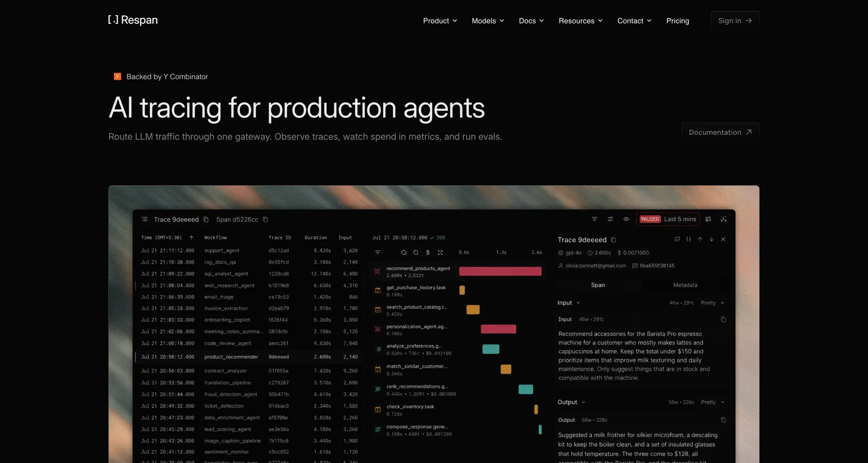This screenshot has height=463, width=868.
Task: Collapse the Input section header
Action: pyautogui.click(x=569, y=303)
